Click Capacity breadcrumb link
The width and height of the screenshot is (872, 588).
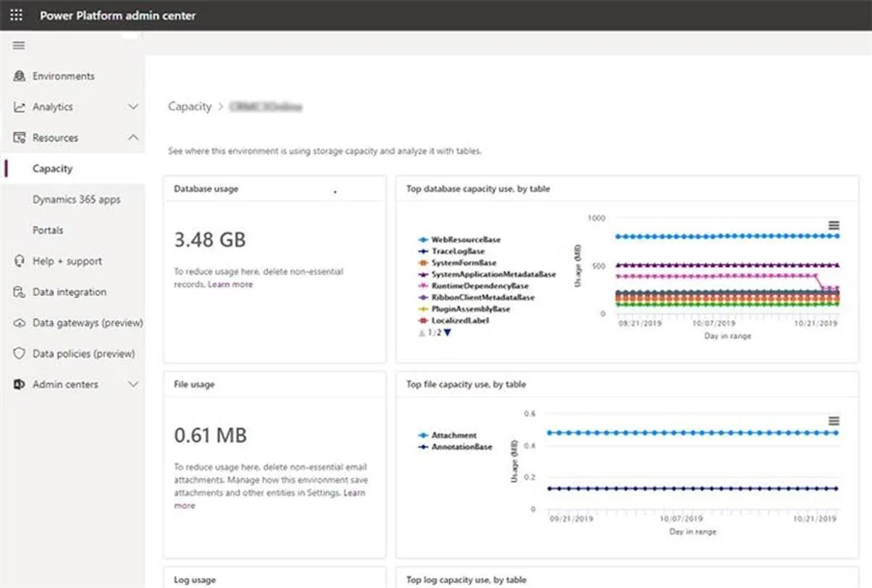190,106
